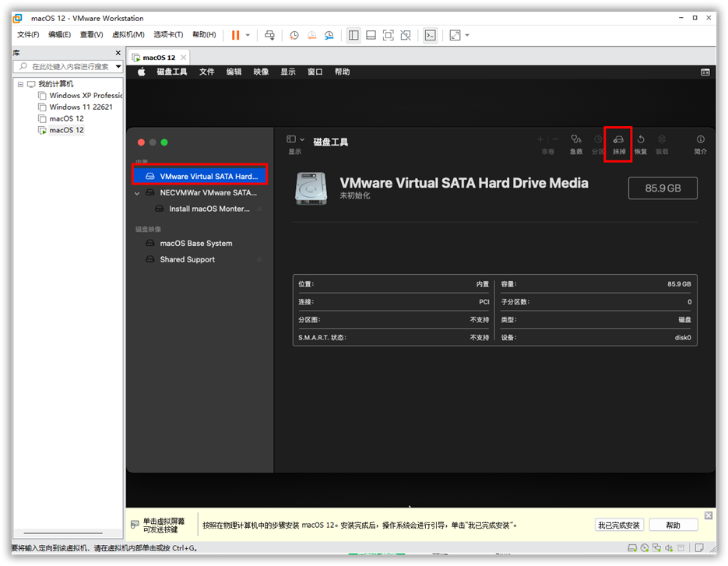Open the 映像 menu in macOS menu bar
This screenshot has height=566, width=728.
[x=261, y=72]
